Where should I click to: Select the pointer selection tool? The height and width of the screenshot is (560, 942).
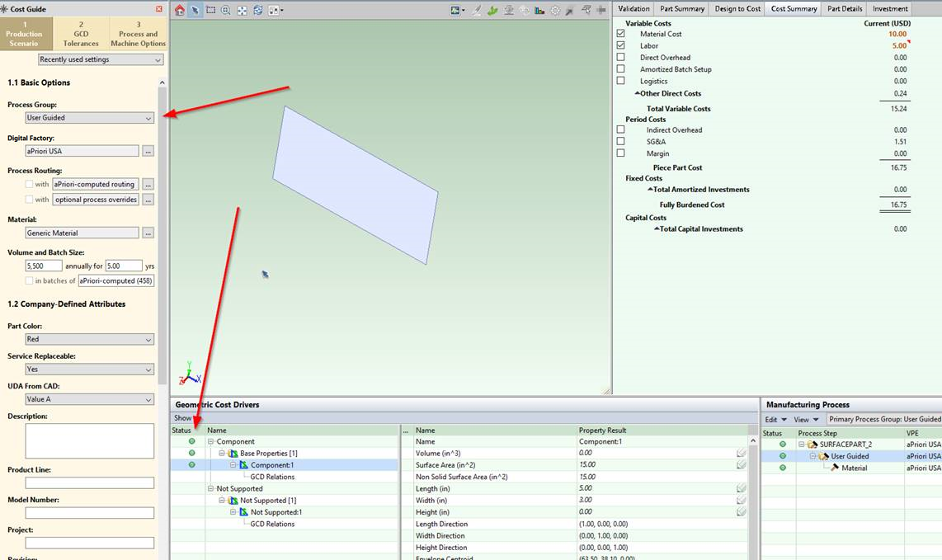point(195,10)
